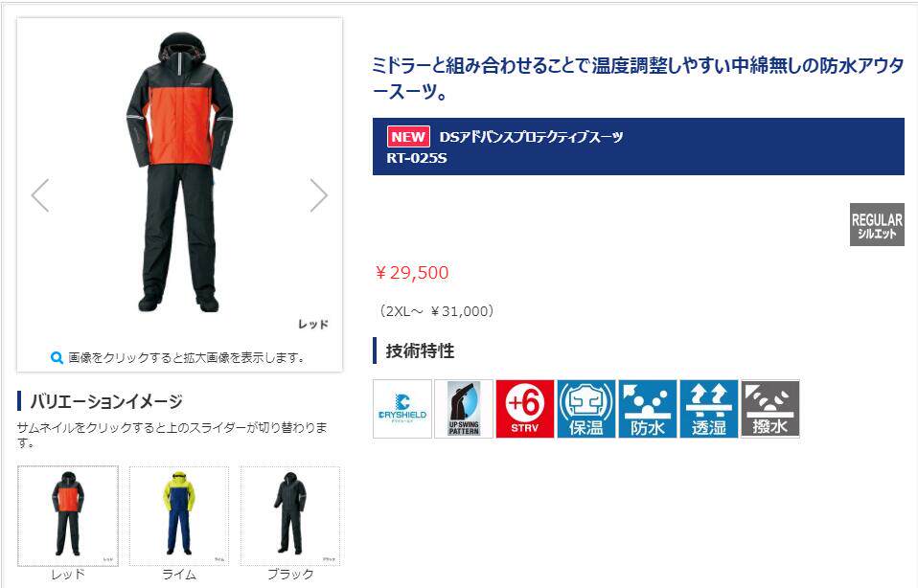Go to the previous image with left arrow

(40, 195)
